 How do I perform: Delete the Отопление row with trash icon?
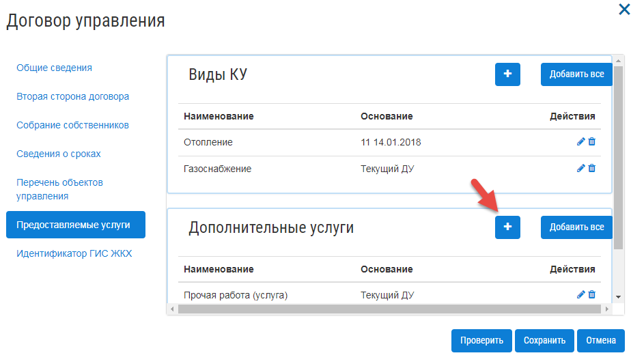point(592,142)
